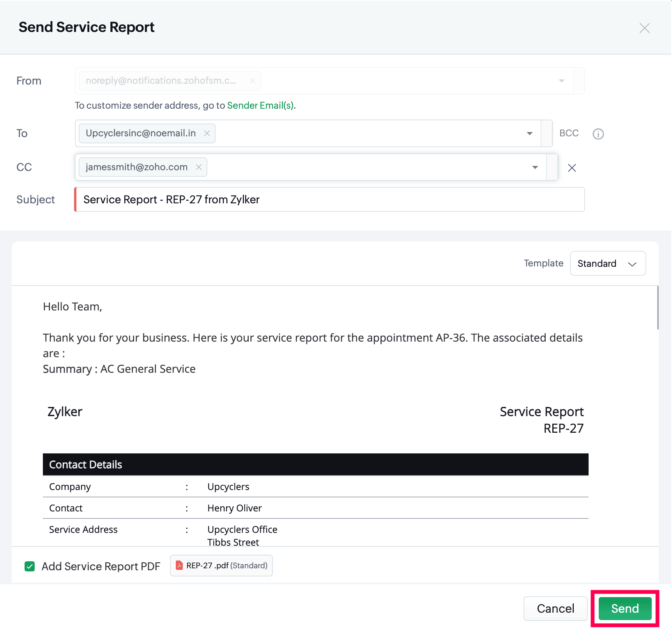Expand the To recipients dropdown
The height and width of the screenshot is (631, 672).
529,134
